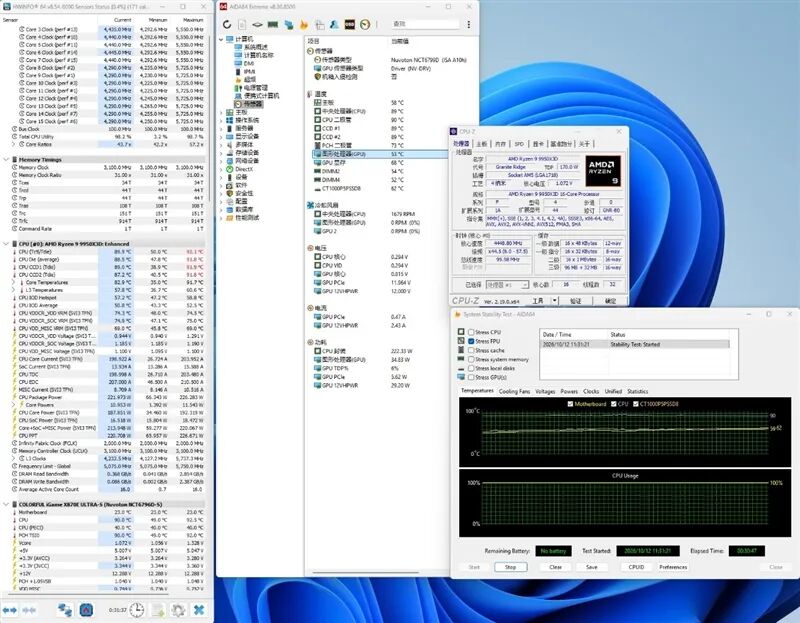The height and width of the screenshot is (623, 800).
Task: Click the black OSD panel toolbar icon
Action: click(349, 24)
